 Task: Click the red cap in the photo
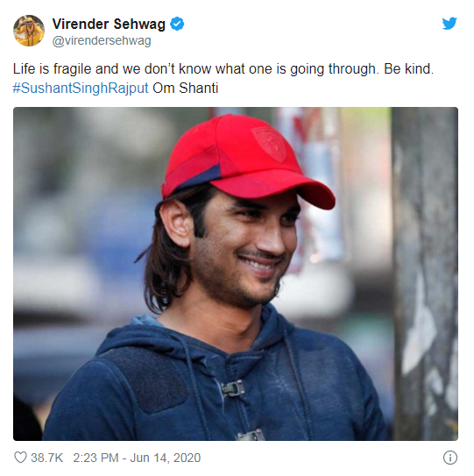246,161
